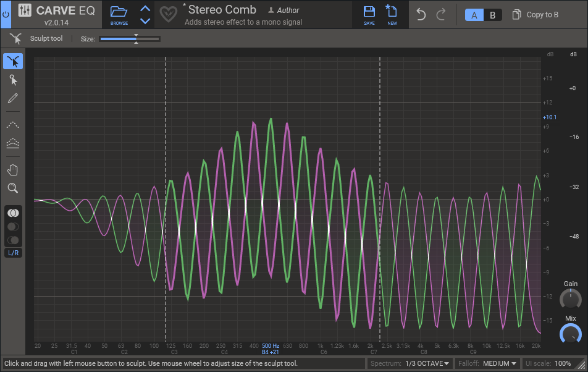Choose the Pencil draw tool
The height and width of the screenshot is (372, 588).
pyautogui.click(x=13, y=98)
